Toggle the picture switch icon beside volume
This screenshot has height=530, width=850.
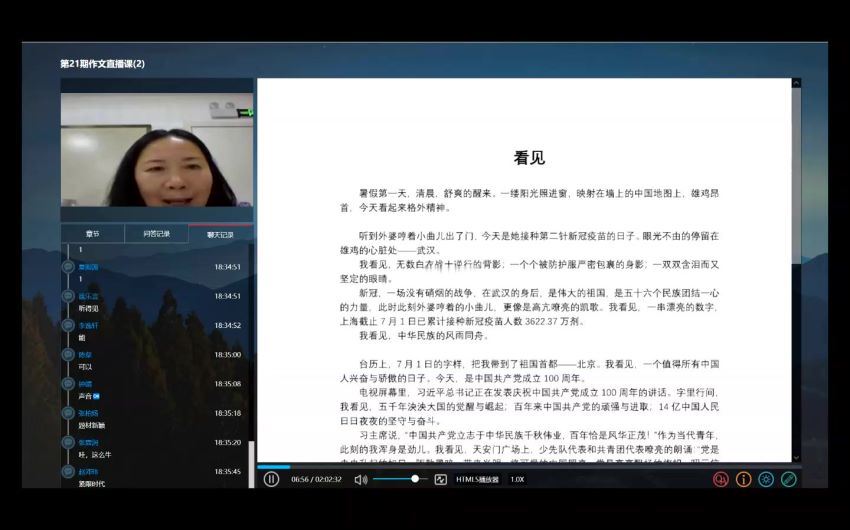point(440,480)
